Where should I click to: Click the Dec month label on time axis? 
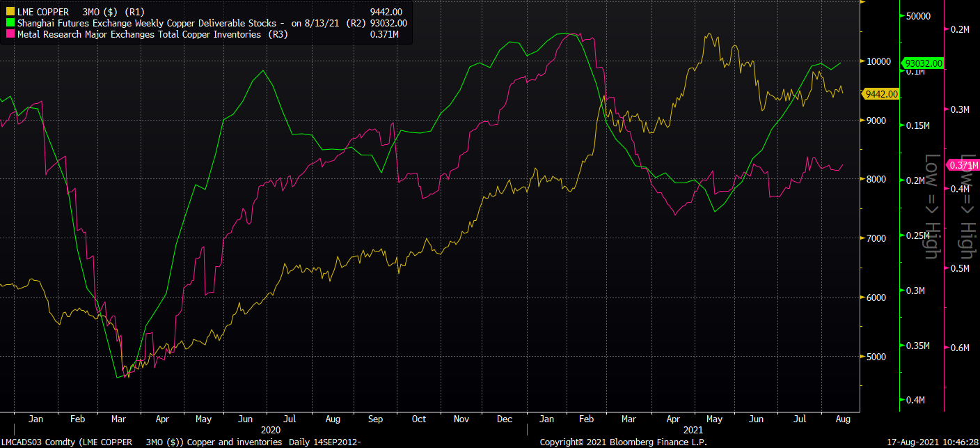pos(505,419)
